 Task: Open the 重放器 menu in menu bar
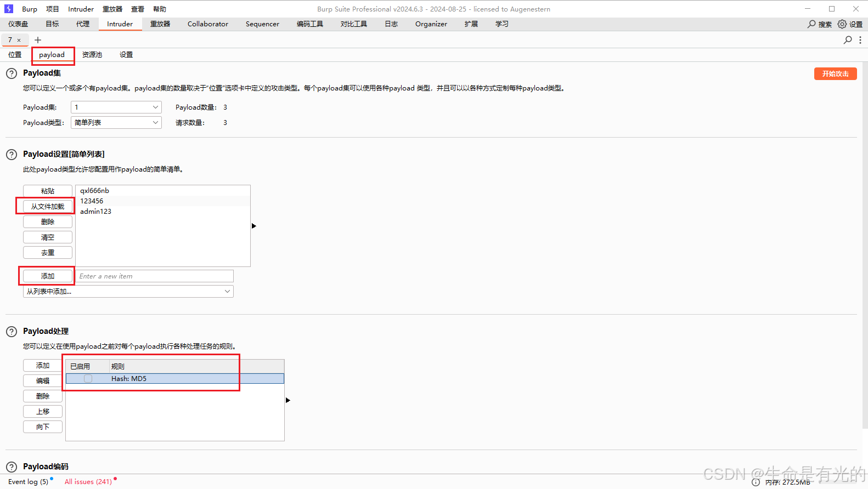[112, 9]
